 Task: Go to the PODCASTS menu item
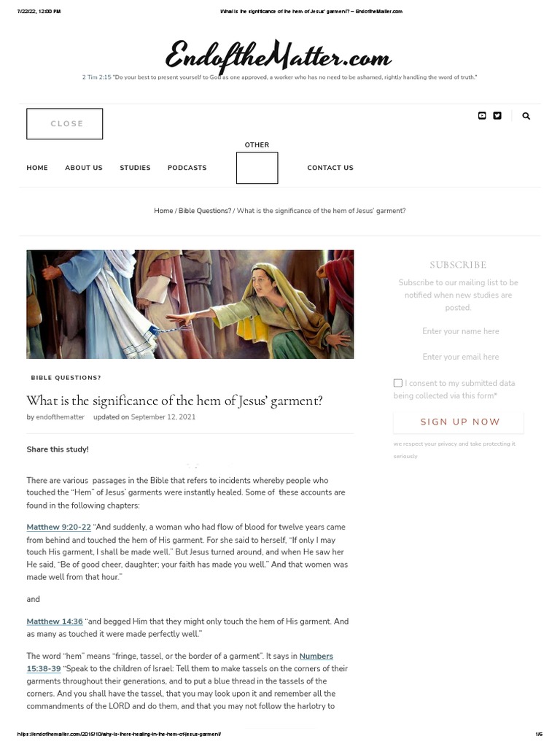point(187,168)
